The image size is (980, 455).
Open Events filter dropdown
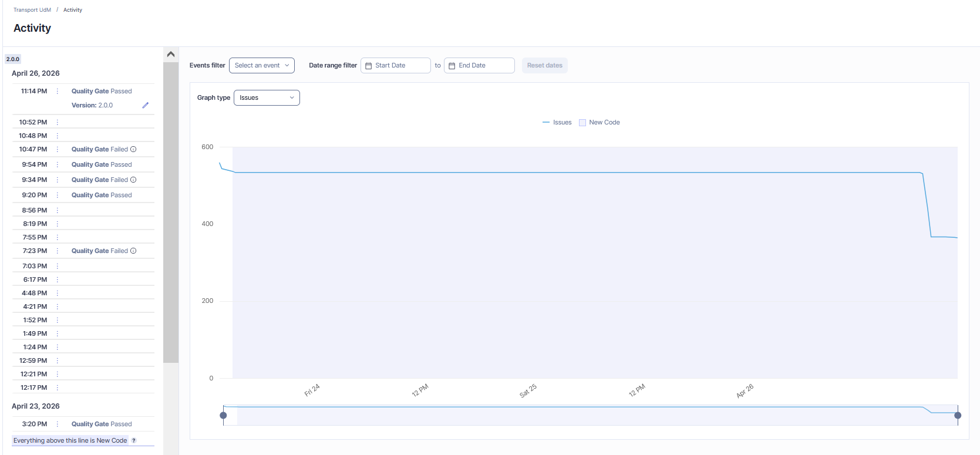coord(262,65)
